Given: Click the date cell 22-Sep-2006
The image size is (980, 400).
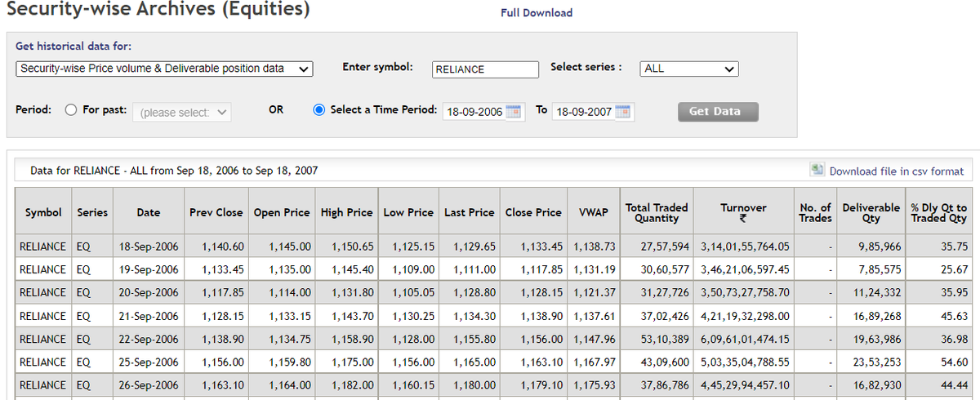Looking at the screenshot, I should click(149, 339).
